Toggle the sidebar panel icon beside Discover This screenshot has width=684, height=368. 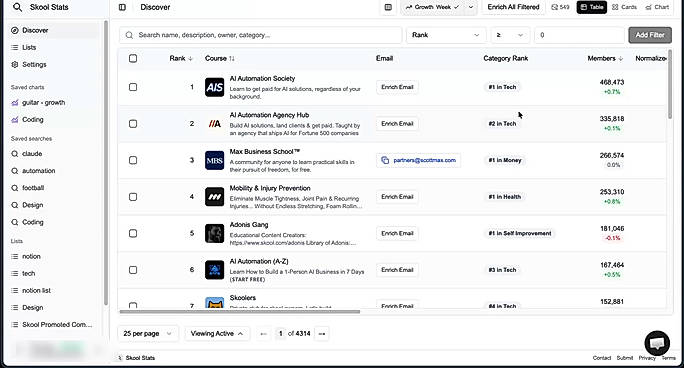pos(122,7)
